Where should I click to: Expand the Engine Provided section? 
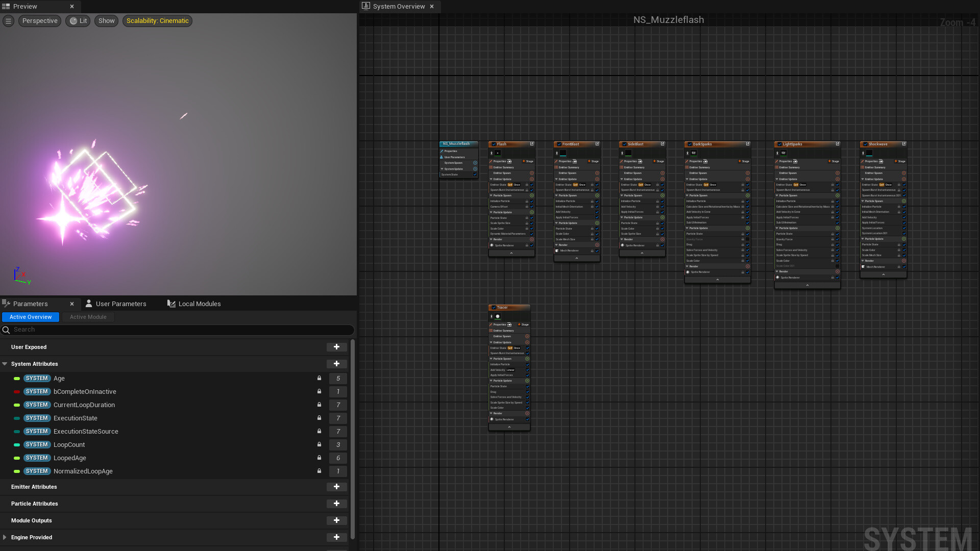coord(5,537)
